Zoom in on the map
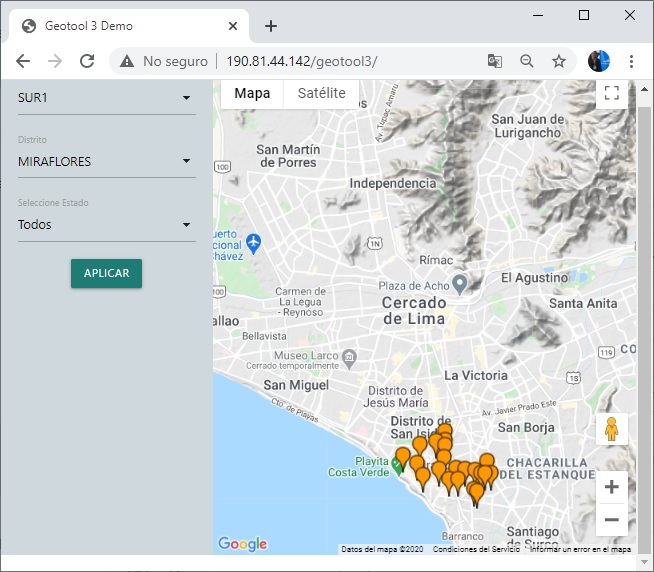Screen dimensions: 654x572 coord(611,488)
